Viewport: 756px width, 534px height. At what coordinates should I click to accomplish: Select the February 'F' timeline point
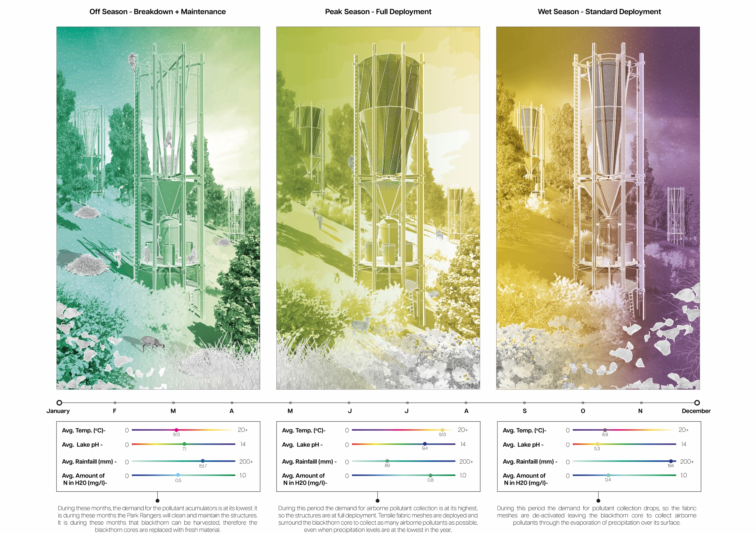pos(115,403)
